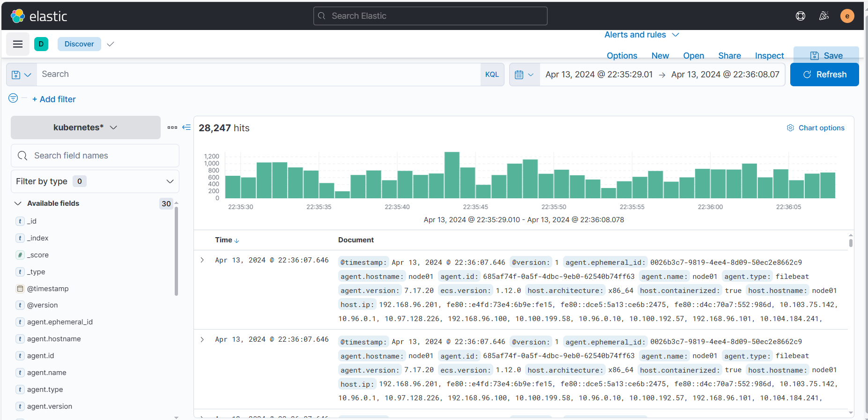Click the end date Apr 13 22:36:08.07

click(x=725, y=75)
